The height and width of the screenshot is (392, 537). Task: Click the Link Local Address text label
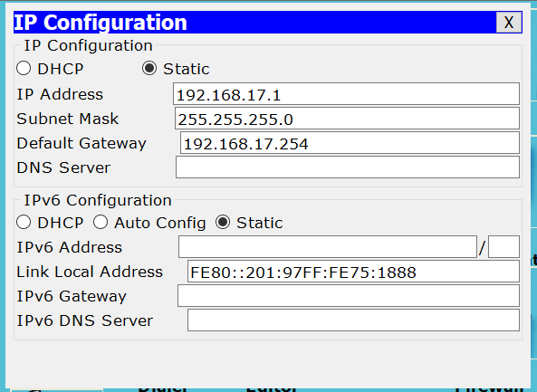click(90, 272)
